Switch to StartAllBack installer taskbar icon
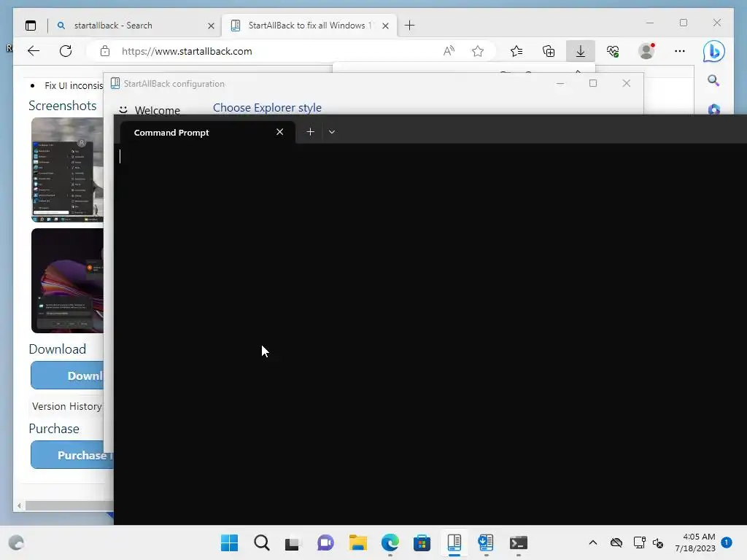The image size is (747, 560). tap(486, 542)
